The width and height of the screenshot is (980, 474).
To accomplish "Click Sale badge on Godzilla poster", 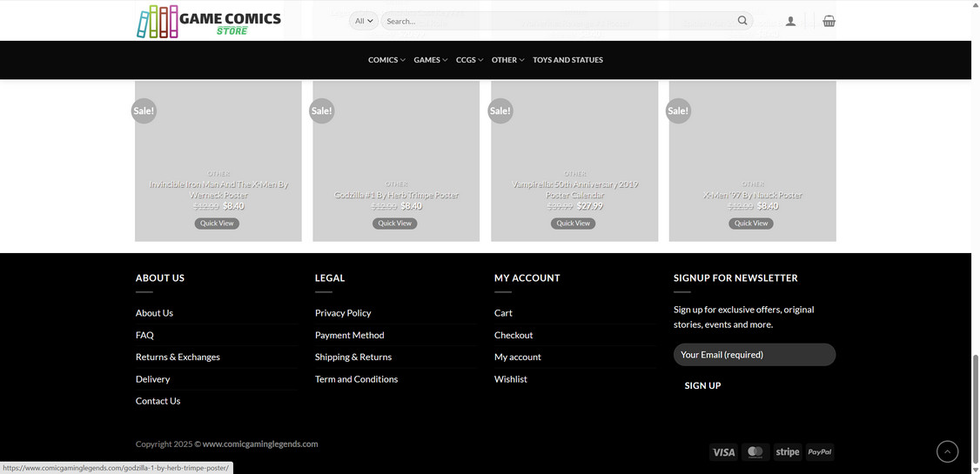I will [322, 110].
